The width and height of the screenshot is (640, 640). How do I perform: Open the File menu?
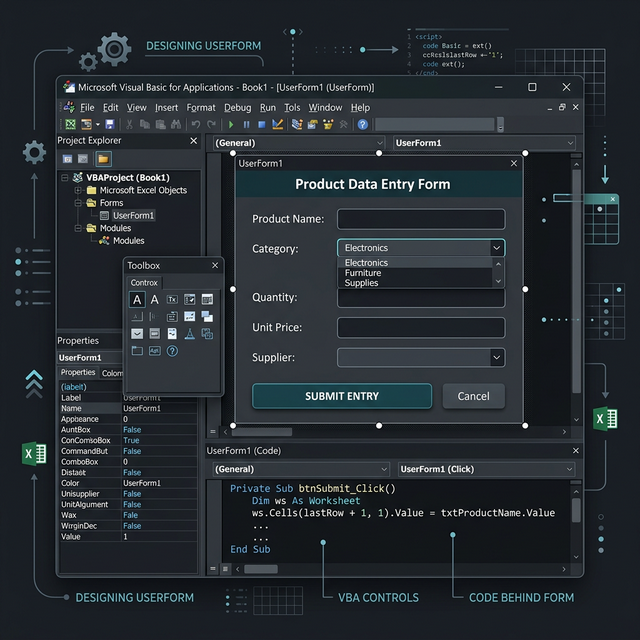coord(87,108)
